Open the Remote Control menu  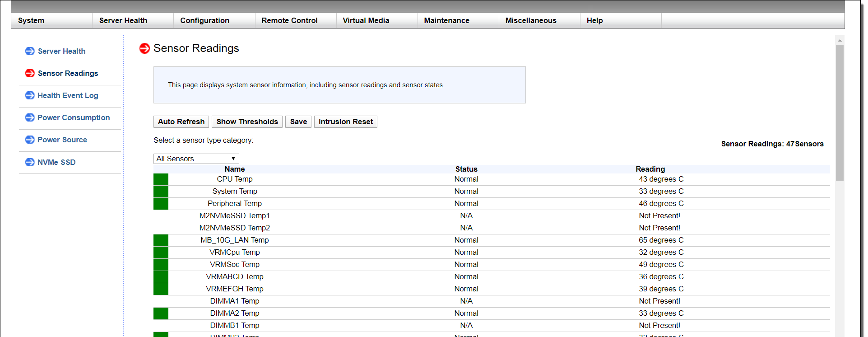pos(289,20)
